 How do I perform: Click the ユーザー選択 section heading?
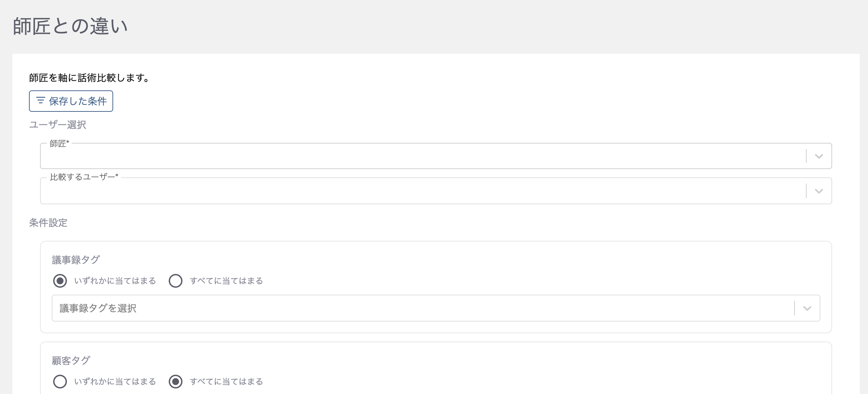tap(58, 125)
